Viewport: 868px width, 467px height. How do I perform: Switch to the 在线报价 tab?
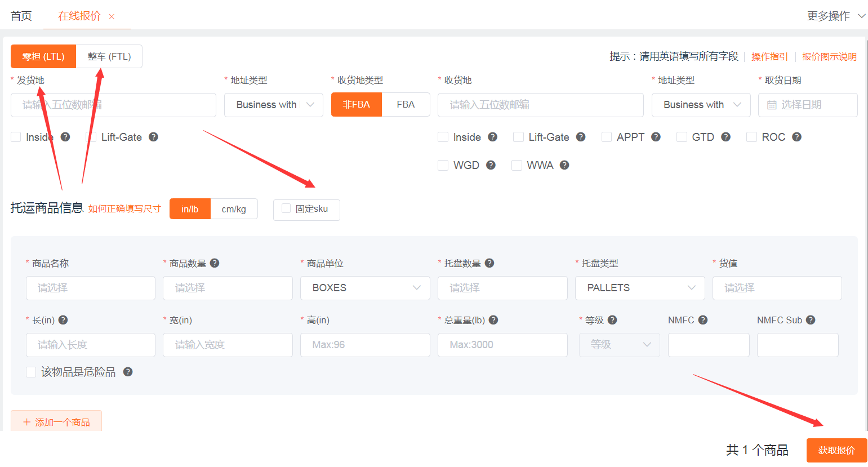pyautogui.click(x=79, y=16)
